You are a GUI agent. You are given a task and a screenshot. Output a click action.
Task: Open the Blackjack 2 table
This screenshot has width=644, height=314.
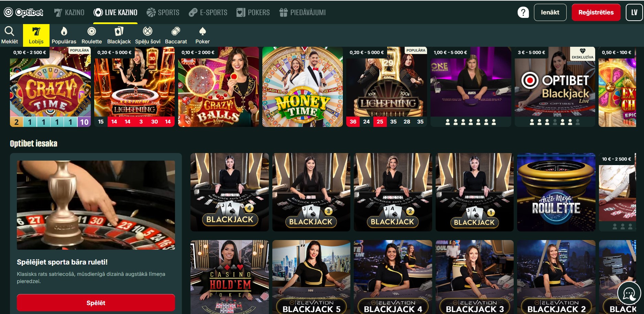tap(393, 192)
